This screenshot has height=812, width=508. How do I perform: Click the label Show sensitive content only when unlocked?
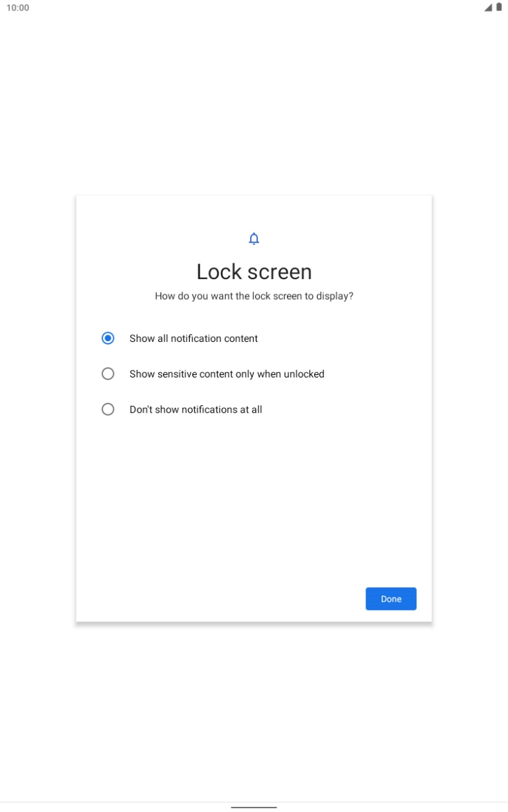(x=226, y=374)
